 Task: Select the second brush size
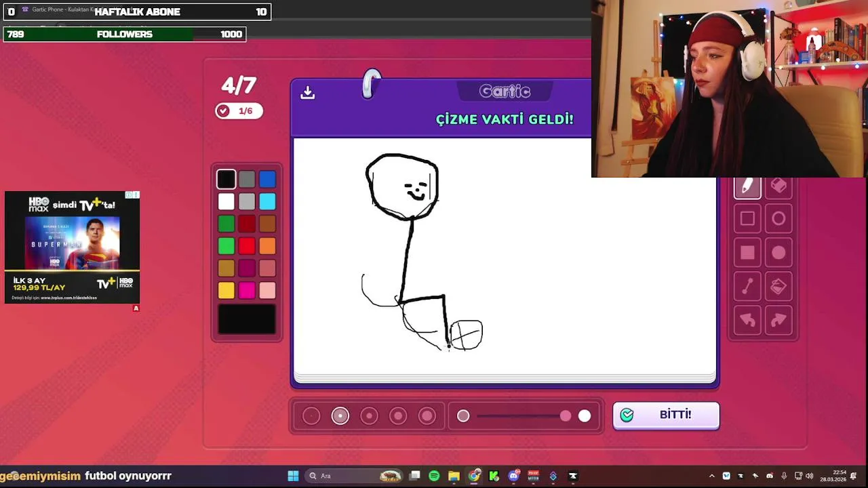click(340, 415)
